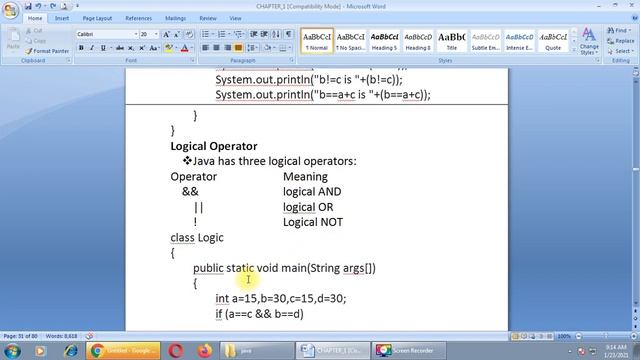
Task: Click the Paste button
Action: pyautogui.click(x=13, y=40)
